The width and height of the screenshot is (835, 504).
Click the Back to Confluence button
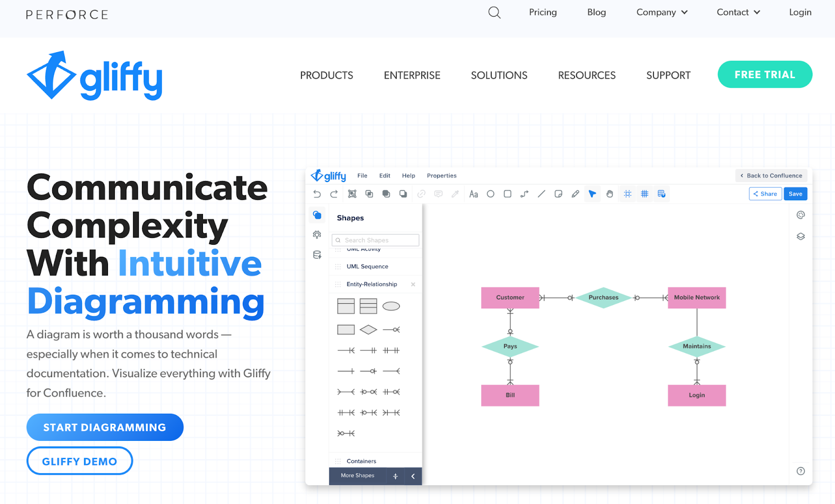pyautogui.click(x=771, y=176)
